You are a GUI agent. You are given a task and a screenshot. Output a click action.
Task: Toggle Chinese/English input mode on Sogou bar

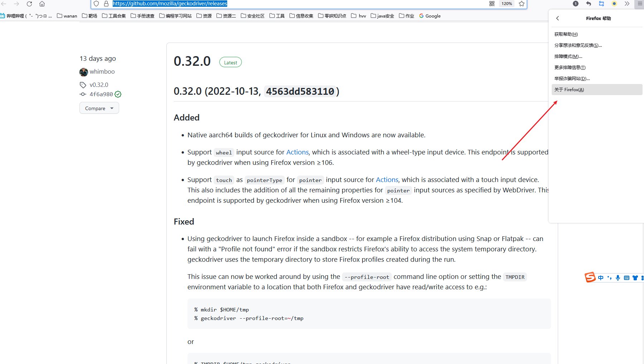pyautogui.click(x=601, y=278)
